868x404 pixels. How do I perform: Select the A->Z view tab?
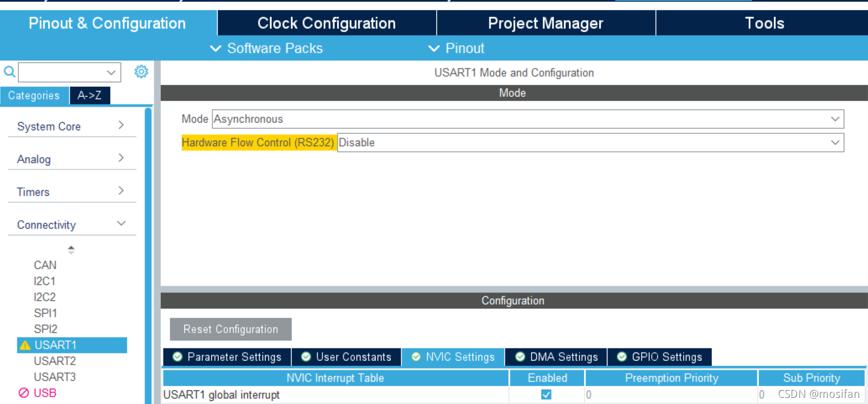[90, 95]
